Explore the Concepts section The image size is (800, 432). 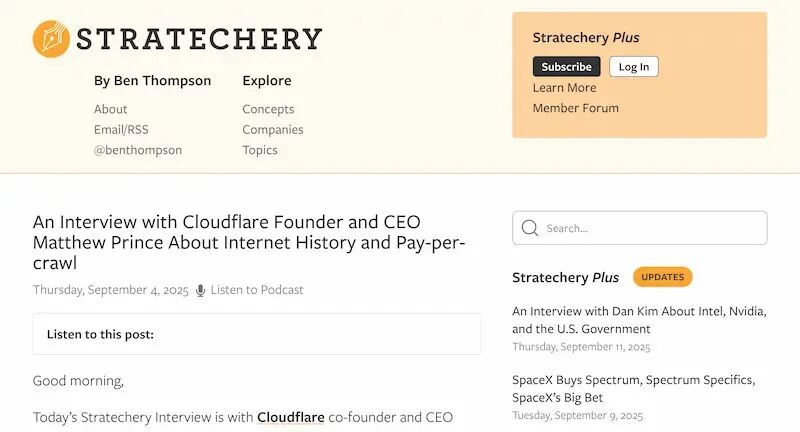(268, 109)
